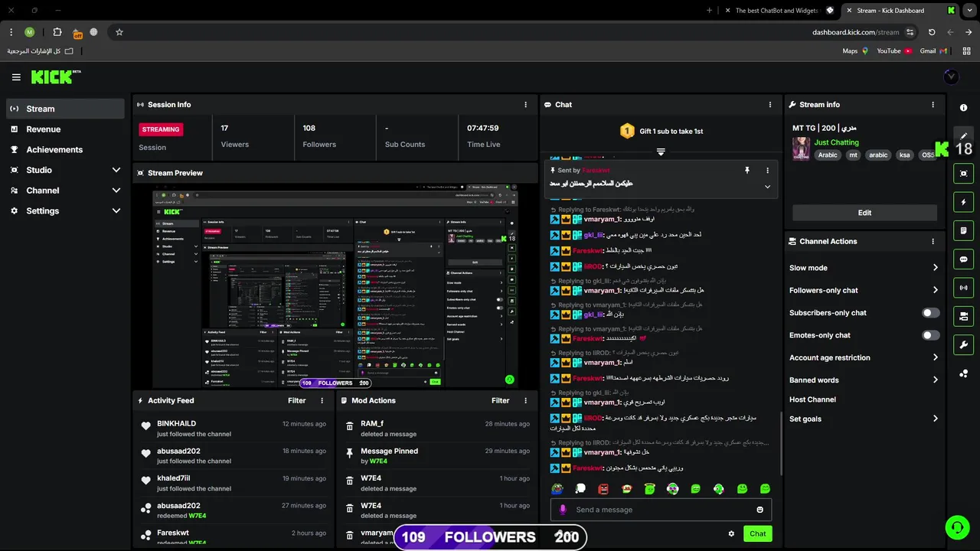Open a new browser tab
The height and width of the screenshot is (551, 980).
click(709, 11)
